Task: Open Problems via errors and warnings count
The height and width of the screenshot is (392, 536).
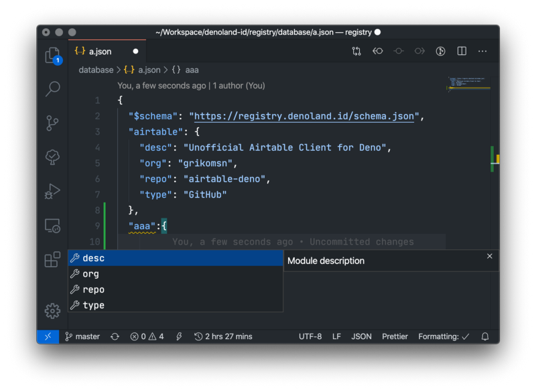Action: point(147,336)
